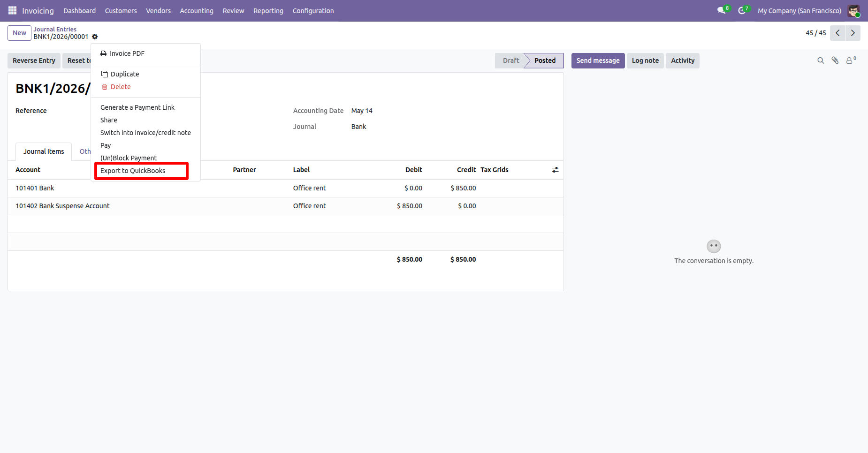Image resolution: width=868 pixels, height=453 pixels.
Task: Click Log note button
Action: click(645, 60)
